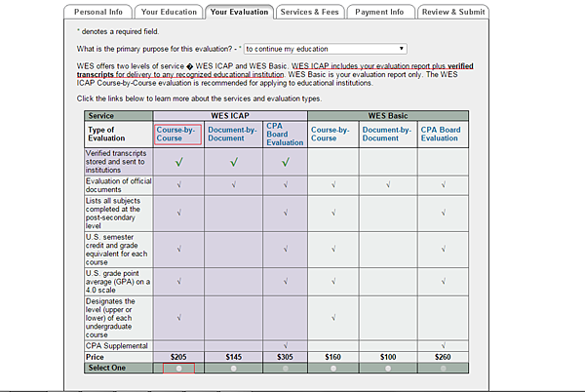
Task: Click WES Basic CPA Board Evaluation link
Action: pos(441,134)
